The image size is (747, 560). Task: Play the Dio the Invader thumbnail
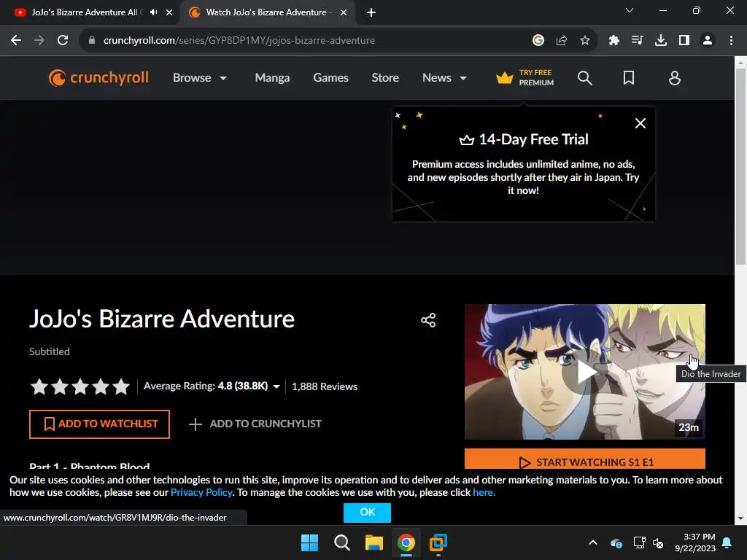pos(585,372)
